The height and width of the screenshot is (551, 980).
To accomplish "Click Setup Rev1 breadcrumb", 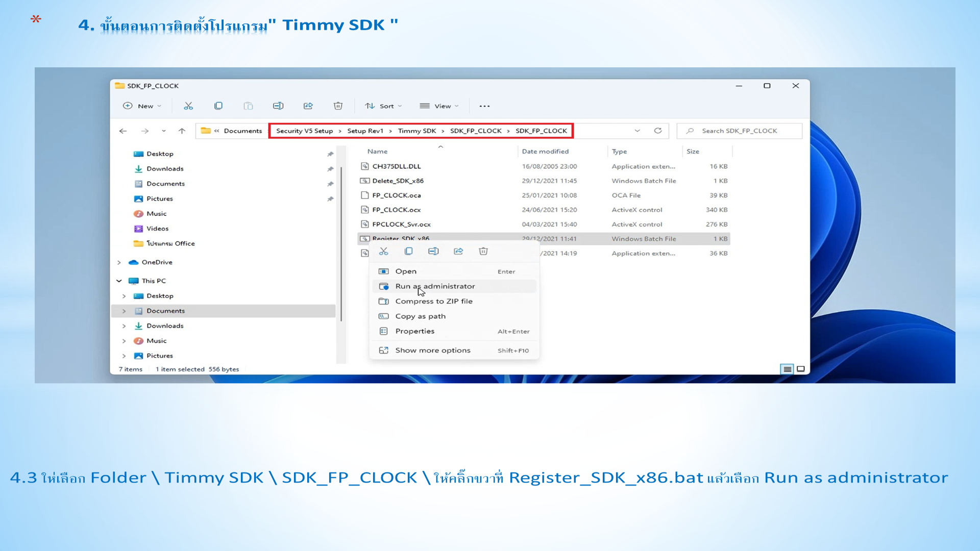I will tap(365, 131).
